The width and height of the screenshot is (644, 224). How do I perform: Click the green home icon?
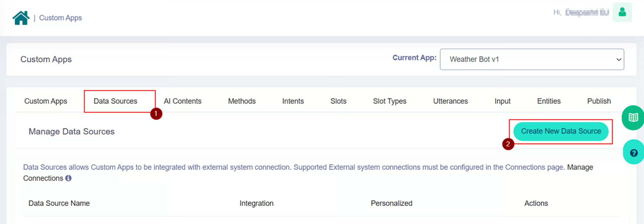click(x=21, y=18)
